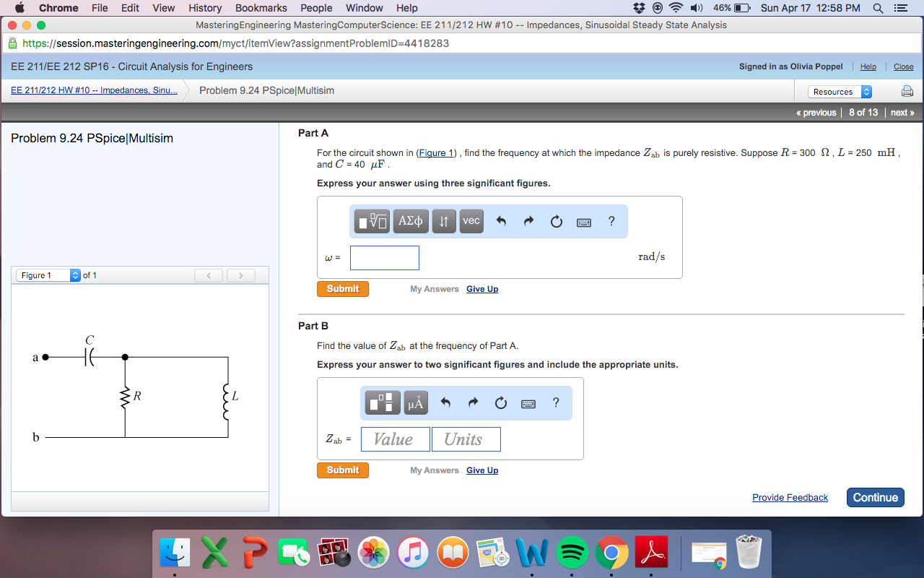Redo input in the Part B answer toolbar

(473, 402)
